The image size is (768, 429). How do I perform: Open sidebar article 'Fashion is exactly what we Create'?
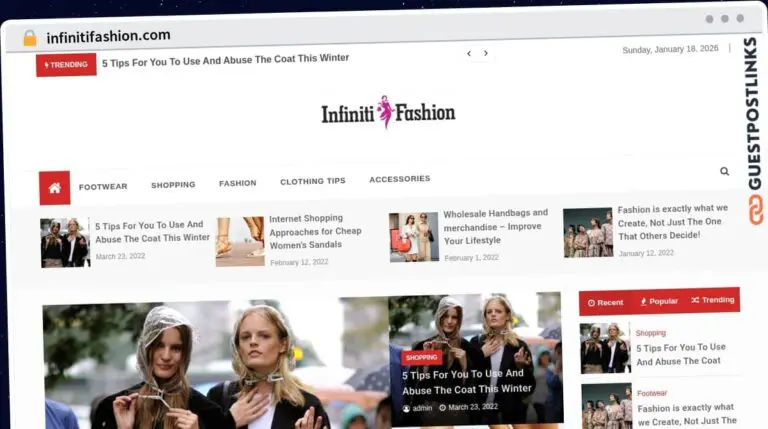click(686, 414)
